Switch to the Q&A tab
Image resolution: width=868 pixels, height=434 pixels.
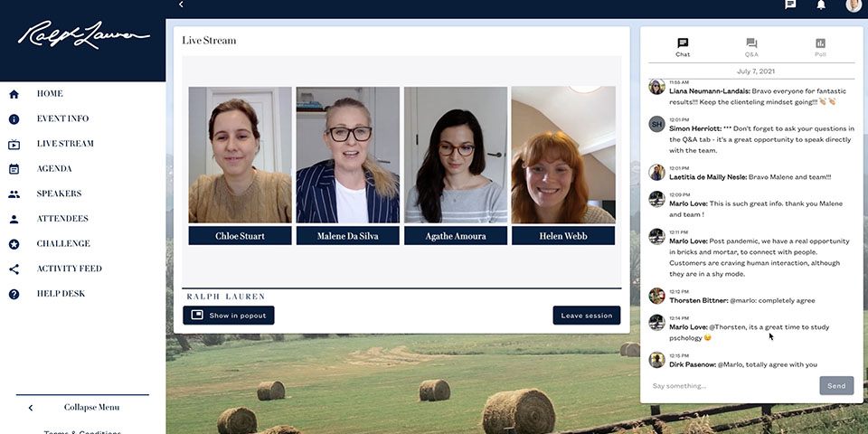751,48
